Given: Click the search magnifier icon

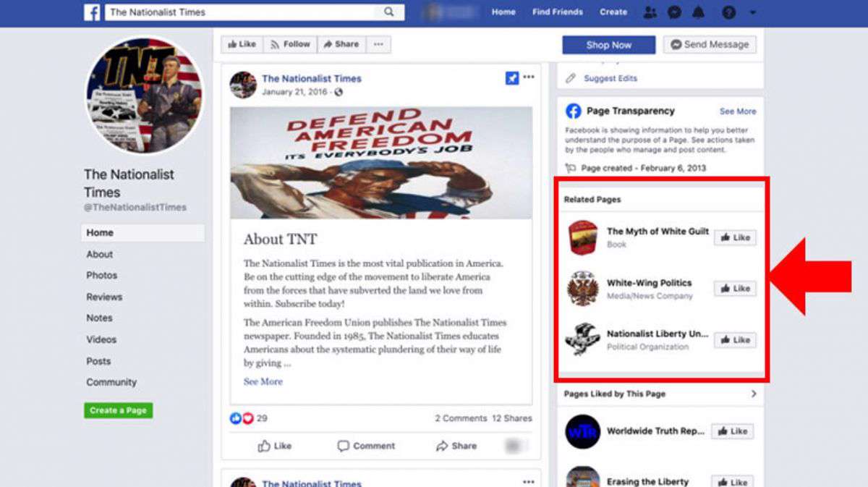Looking at the screenshot, I should [389, 12].
